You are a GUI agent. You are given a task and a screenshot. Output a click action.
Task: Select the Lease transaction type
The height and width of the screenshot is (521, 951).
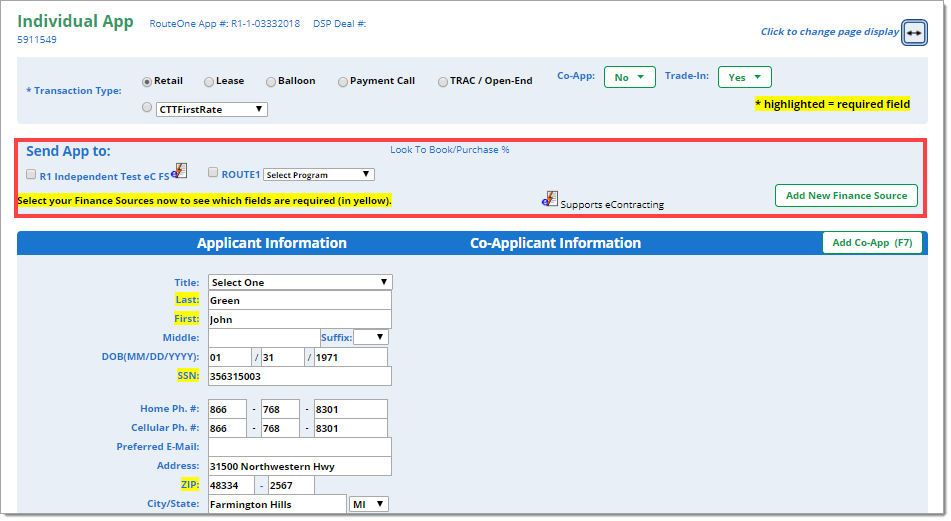(209, 82)
